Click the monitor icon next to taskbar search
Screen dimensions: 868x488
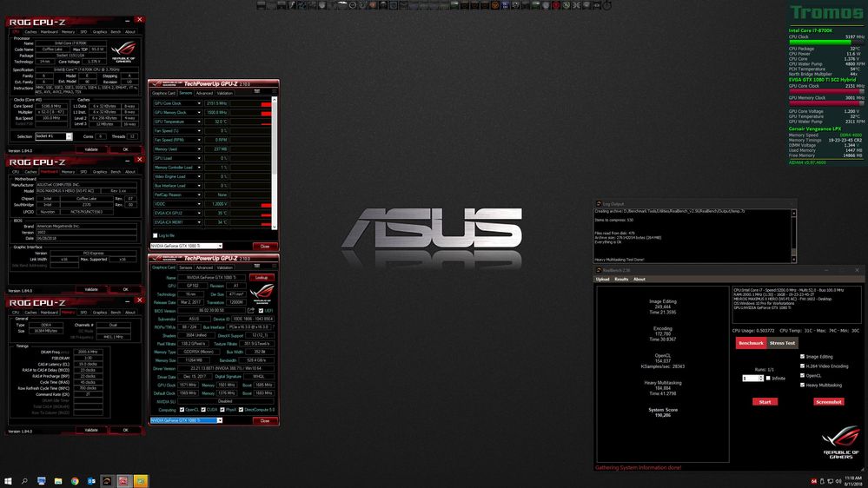pyautogui.click(x=42, y=481)
